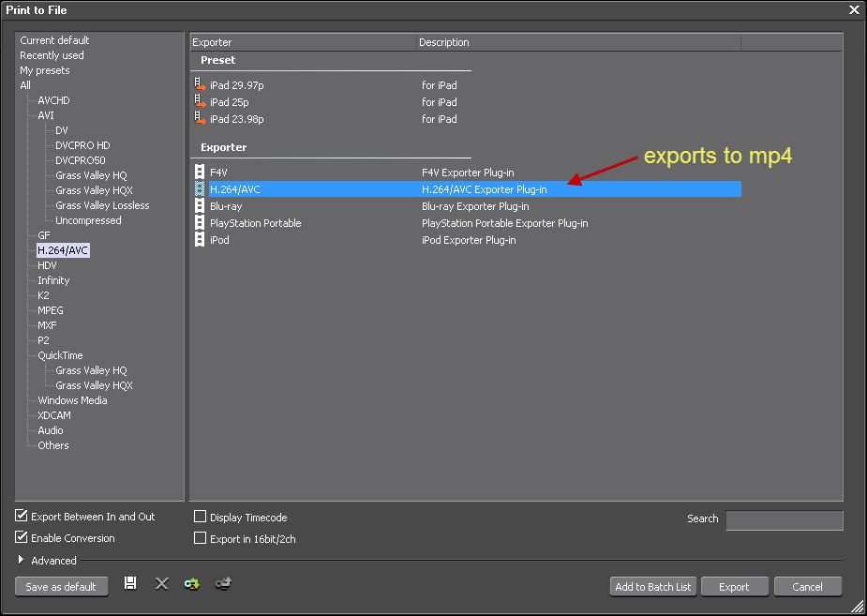Click the Search input field
Screen dimensions: 867x616
click(784, 520)
